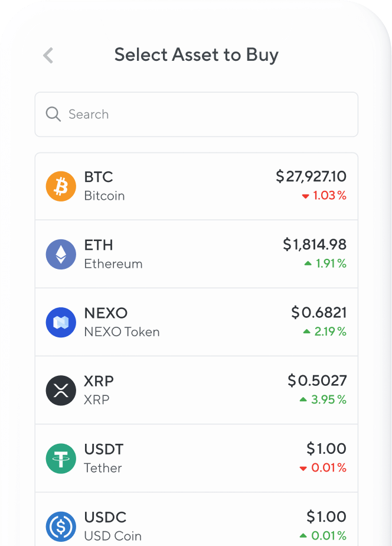Click the Bitcoin price $27,927.10
This screenshot has width=392, height=546.
pyautogui.click(x=311, y=176)
